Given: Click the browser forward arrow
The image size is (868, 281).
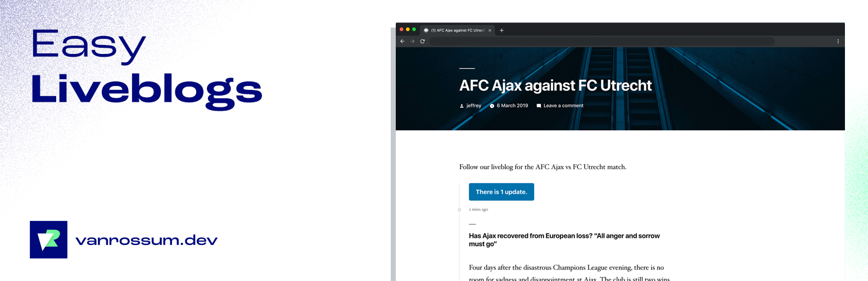Looking at the screenshot, I should [x=412, y=41].
